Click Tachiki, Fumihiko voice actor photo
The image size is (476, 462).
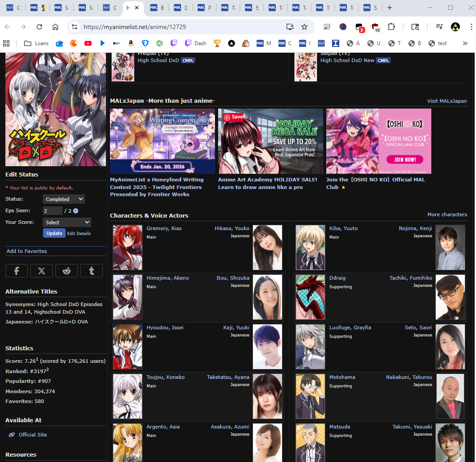click(x=450, y=297)
